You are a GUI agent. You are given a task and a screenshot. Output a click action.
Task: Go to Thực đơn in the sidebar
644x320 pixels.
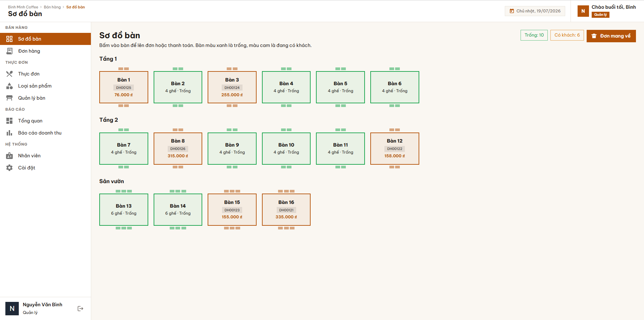pos(45,74)
